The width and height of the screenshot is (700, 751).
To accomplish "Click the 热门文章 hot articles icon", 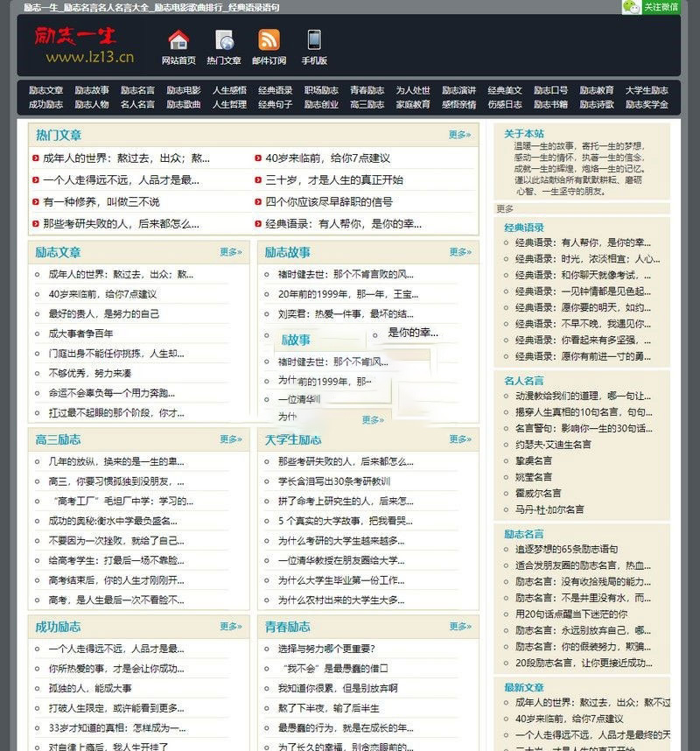I will point(226,47).
